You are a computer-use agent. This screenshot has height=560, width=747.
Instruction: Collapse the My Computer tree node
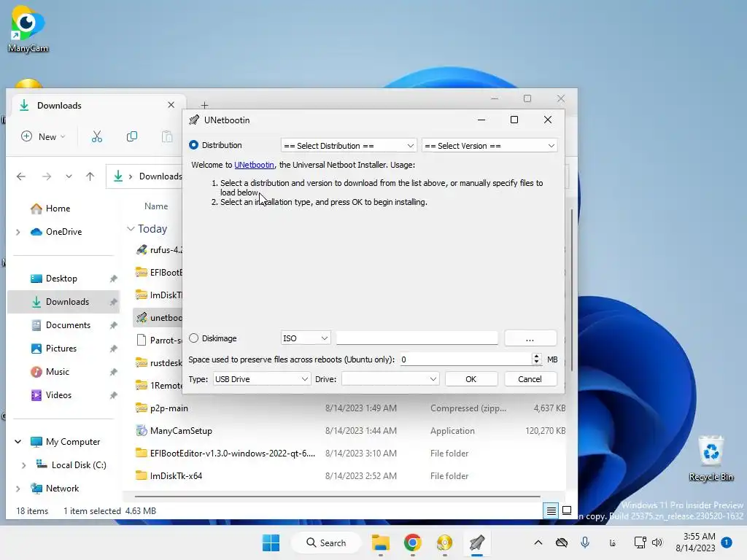pos(18,442)
